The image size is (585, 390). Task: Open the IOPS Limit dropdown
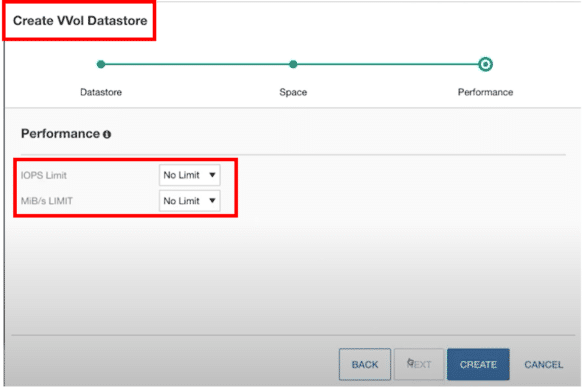click(x=190, y=175)
